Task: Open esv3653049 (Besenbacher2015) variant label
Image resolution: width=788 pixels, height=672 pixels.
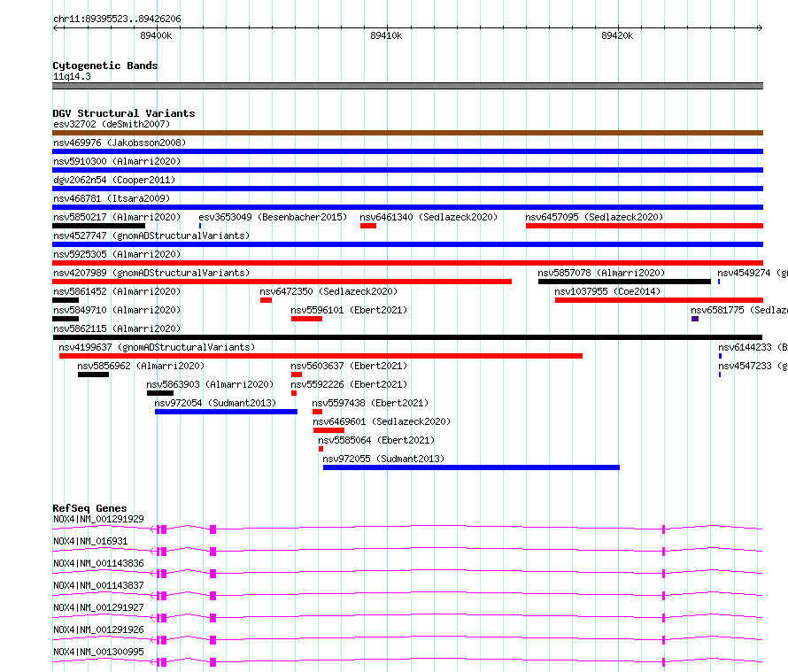Action: tap(273, 217)
